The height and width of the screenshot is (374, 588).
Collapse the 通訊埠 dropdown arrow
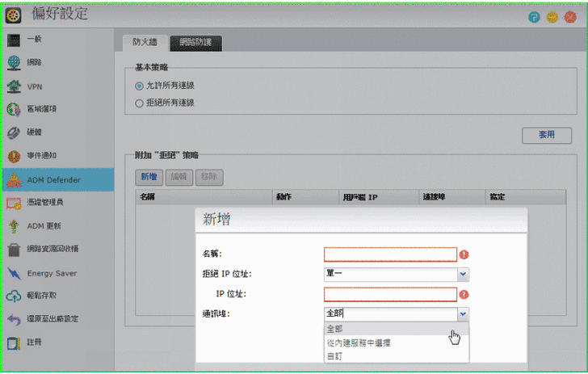[463, 314]
